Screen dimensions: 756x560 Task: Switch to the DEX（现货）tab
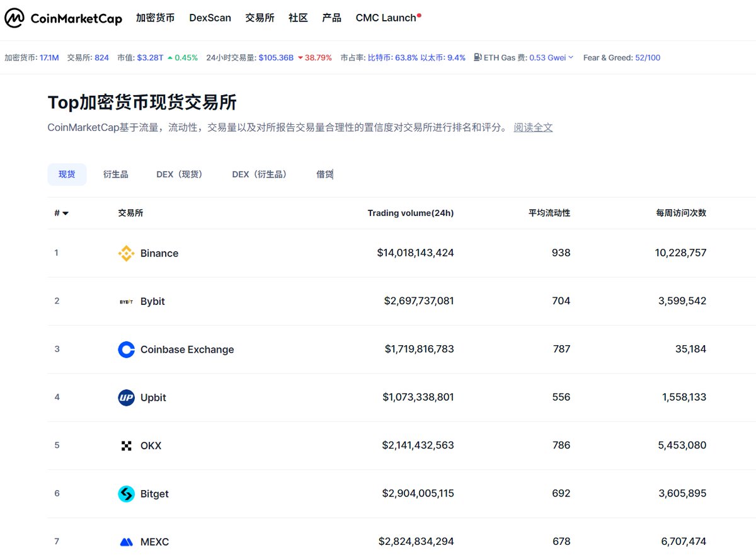tap(181, 174)
